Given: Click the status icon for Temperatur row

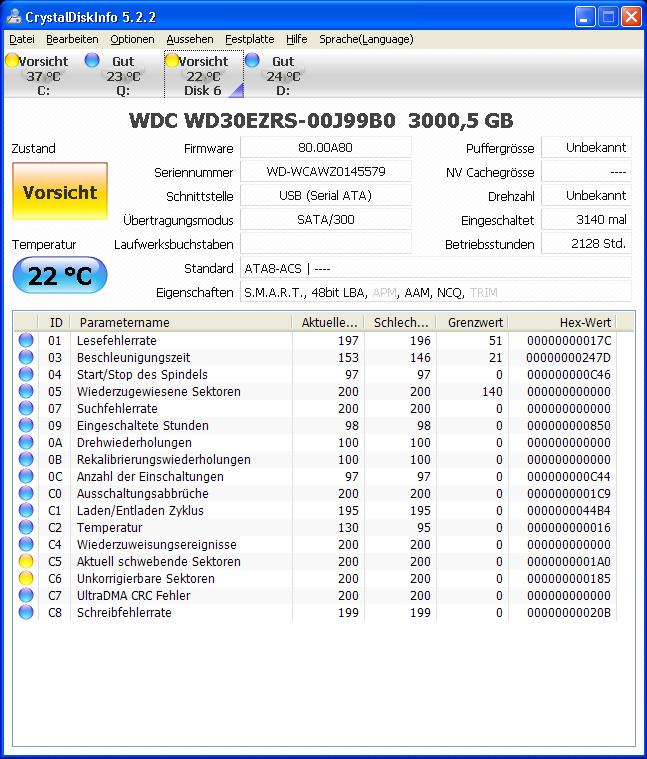Looking at the screenshot, I should pyautogui.click(x=26, y=527).
